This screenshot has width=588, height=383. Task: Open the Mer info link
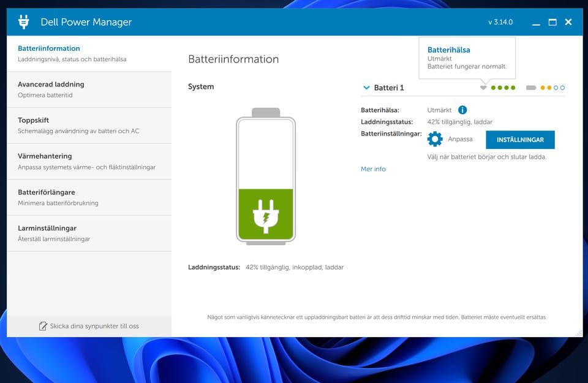(x=373, y=169)
